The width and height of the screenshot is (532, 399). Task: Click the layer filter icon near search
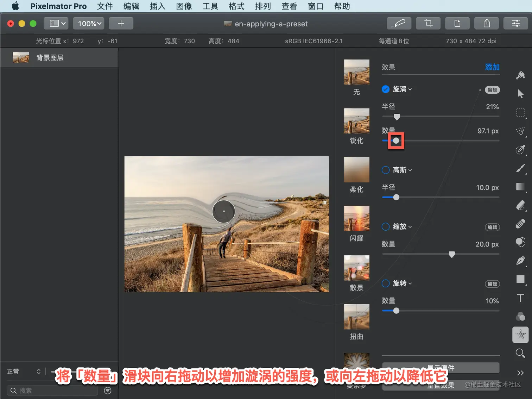108,391
